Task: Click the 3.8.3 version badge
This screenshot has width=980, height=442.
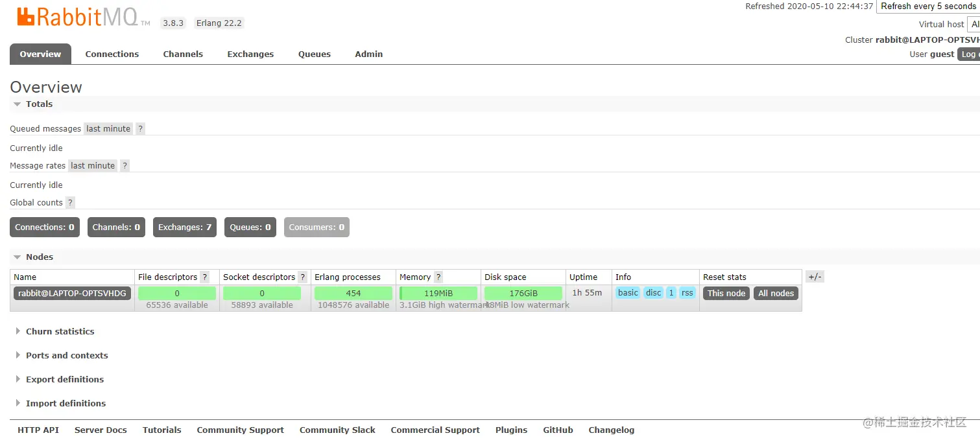Action: click(173, 23)
